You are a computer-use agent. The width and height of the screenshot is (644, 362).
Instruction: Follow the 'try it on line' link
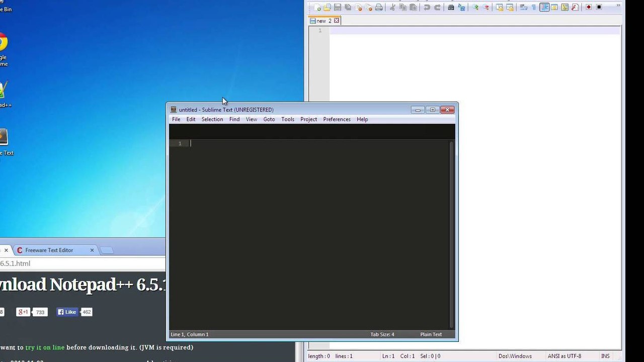click(x=45, y=347)
